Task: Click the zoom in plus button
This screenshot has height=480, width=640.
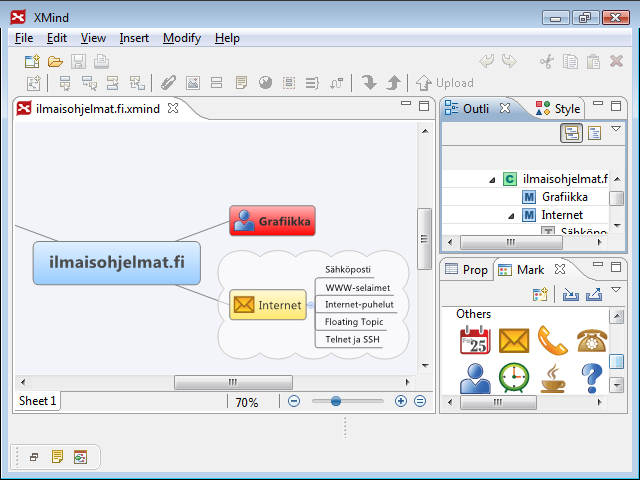Action: pyautogui.click(x=401, y=401)
